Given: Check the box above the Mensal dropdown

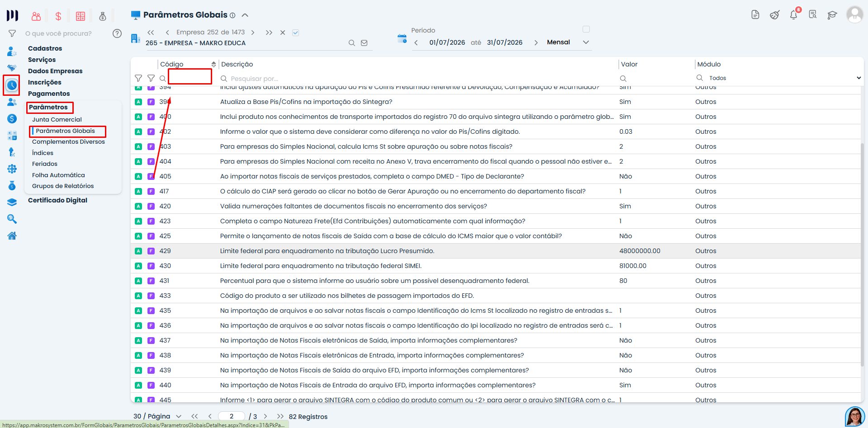Looking at the screenshot, I should point(586,29).
